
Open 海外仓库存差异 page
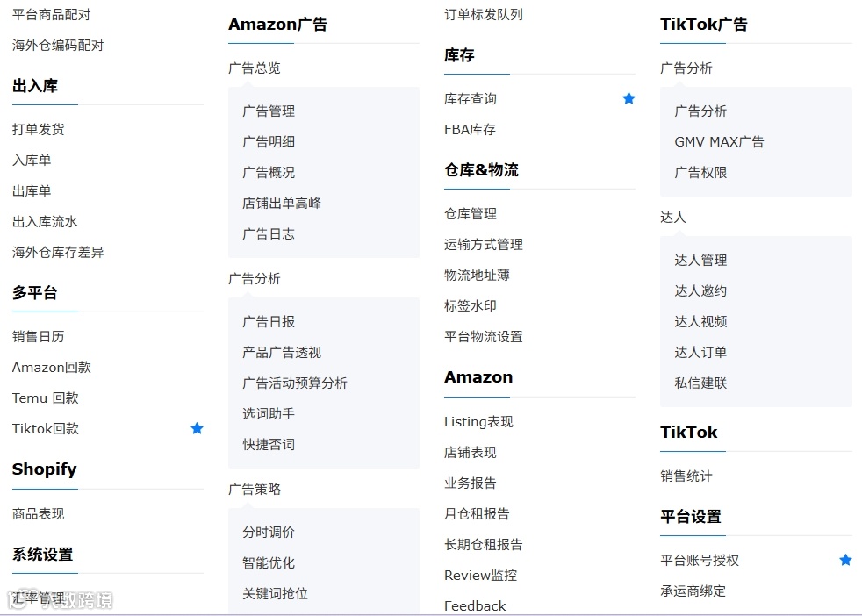[58, 252]
